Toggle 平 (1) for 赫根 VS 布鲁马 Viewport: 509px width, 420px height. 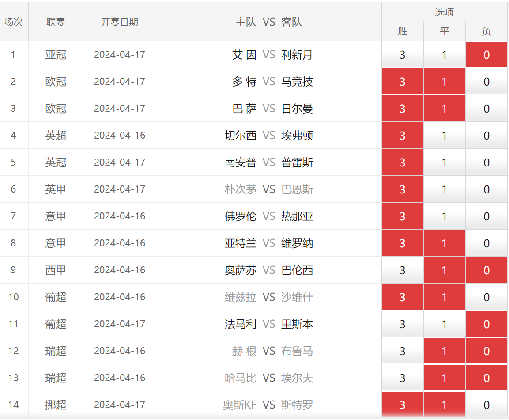coord(445,351)
